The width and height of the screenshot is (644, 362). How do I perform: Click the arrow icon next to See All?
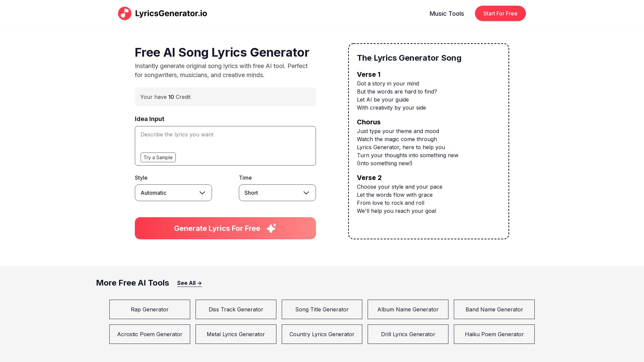click(x=199, y=283)
